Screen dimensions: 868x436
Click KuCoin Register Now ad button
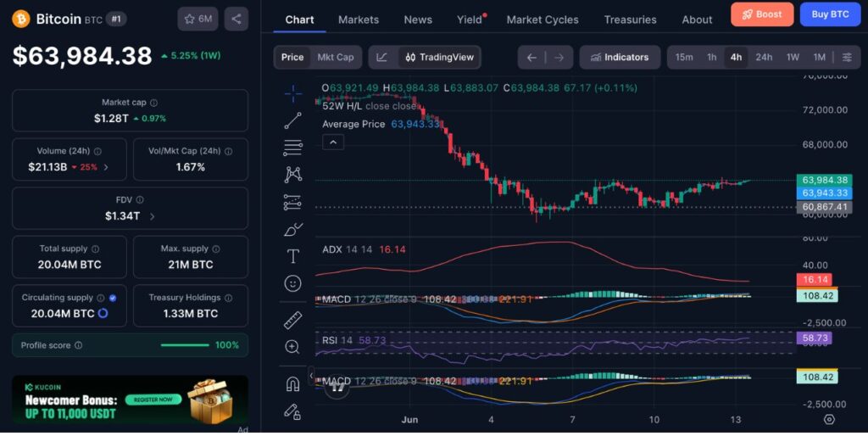coord(153,400)
